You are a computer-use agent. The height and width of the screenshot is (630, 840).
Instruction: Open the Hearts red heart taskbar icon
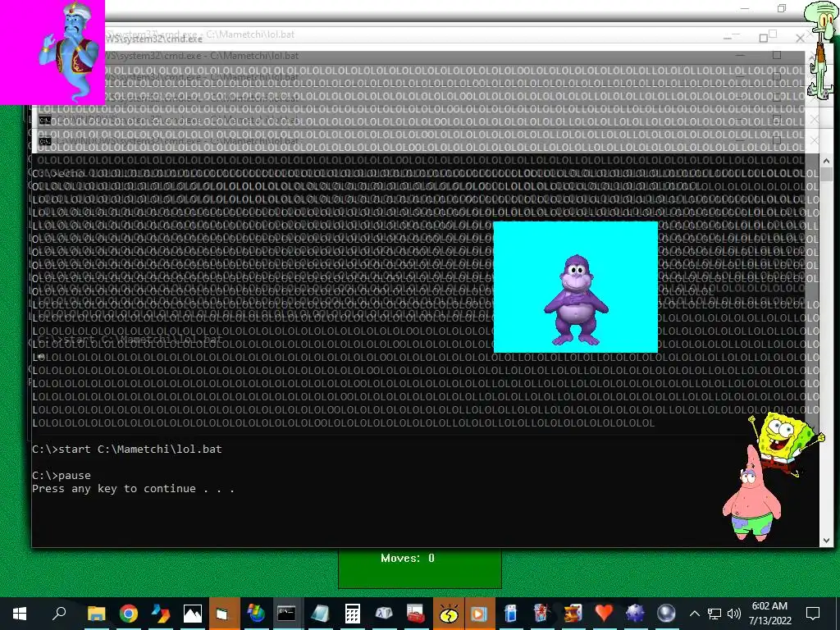(x=604, y=614)
